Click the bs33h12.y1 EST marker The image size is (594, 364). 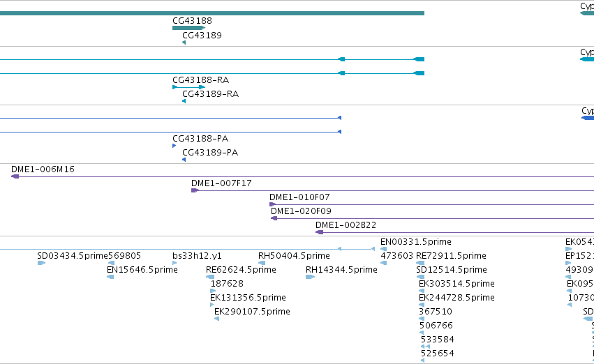tap(175, 263)
